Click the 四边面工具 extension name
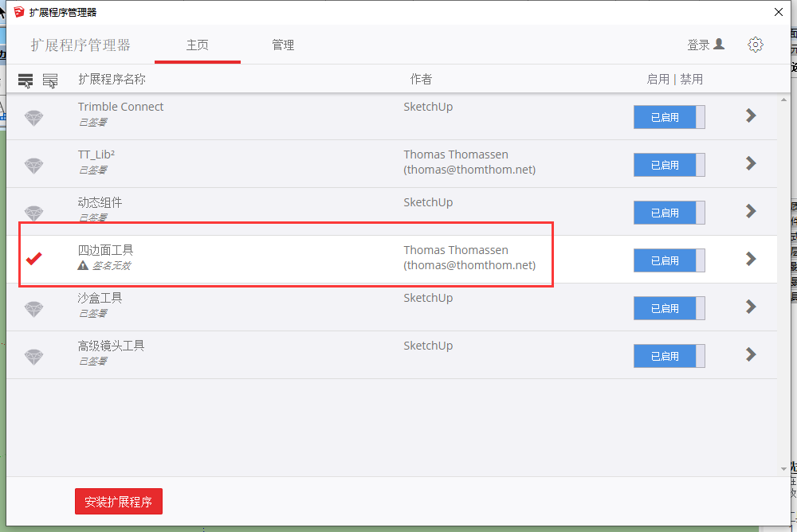 tap(105, 250)
